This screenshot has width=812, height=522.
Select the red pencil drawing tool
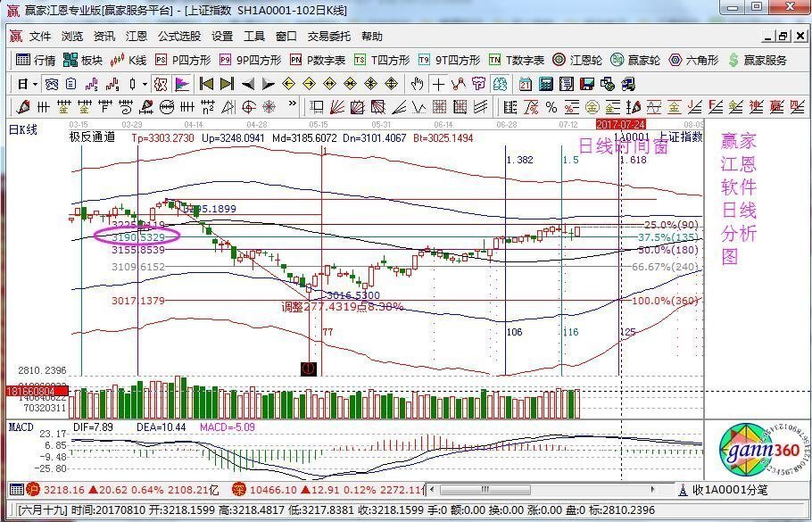23,107
